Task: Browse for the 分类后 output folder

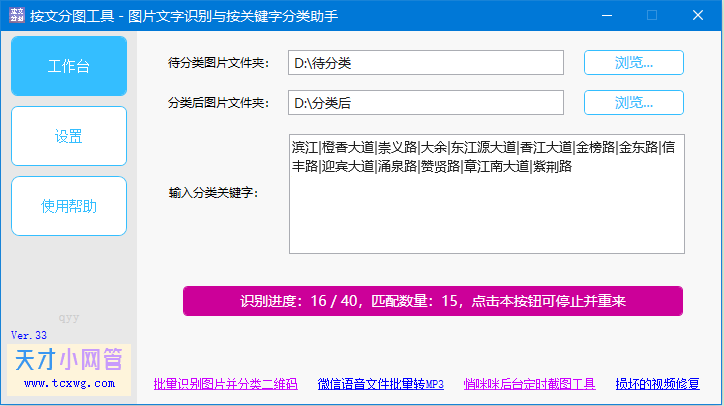Action: point(634,103)
